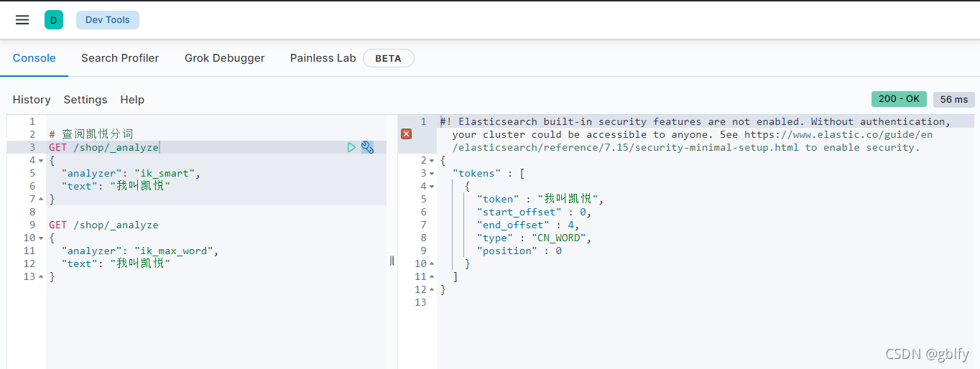Open the hamburger navigation menu

(22, 20)
